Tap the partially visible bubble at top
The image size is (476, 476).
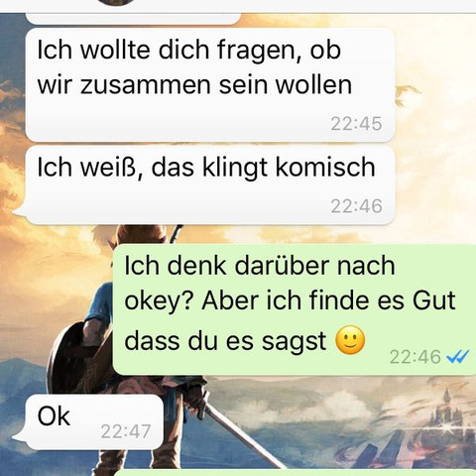134,19
